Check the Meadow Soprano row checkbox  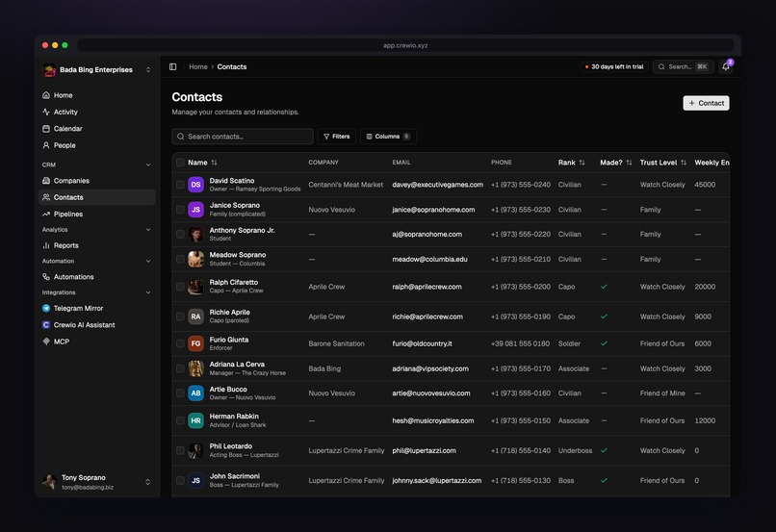point(180,259)
